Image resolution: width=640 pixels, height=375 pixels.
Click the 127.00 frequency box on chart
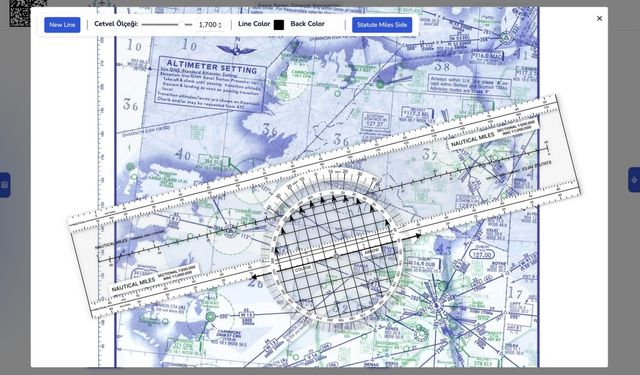tap(482, 255)
